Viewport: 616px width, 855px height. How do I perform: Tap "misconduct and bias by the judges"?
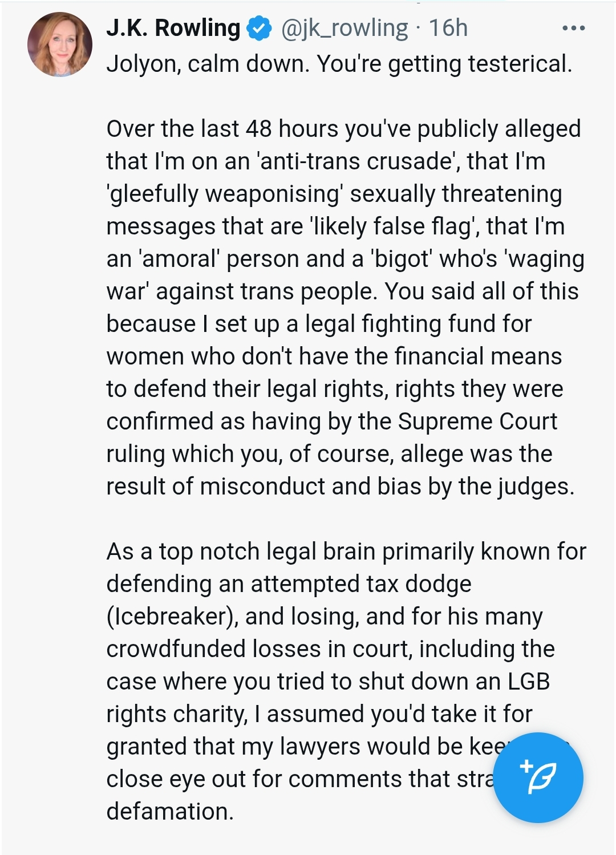point(387,487)
